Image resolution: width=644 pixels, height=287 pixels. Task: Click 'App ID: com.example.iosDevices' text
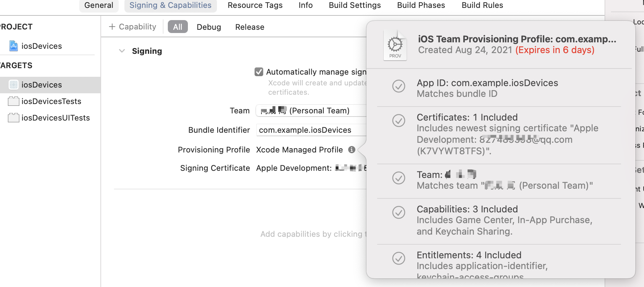(487, 83)
